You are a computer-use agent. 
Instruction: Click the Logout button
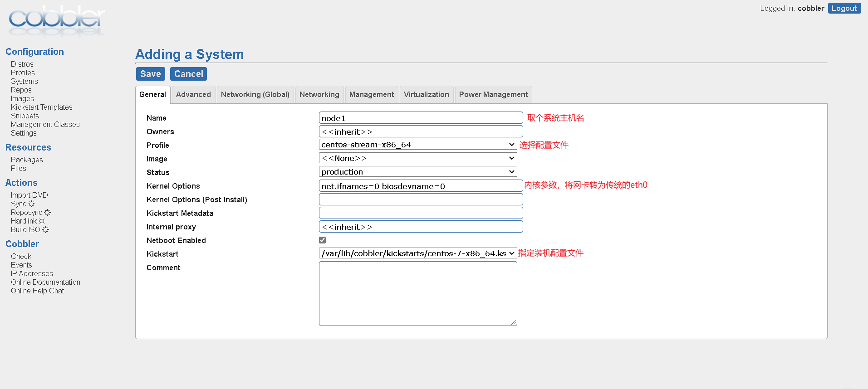844,8
